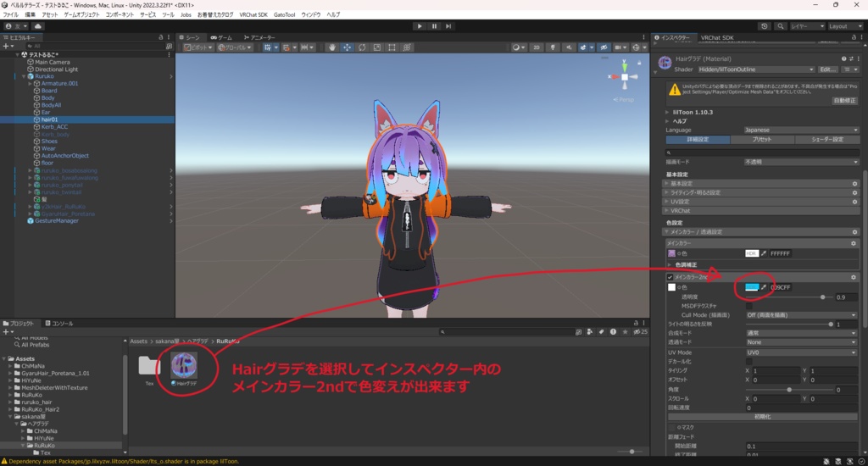
Task: Open 基本設定 section gear icon
Action: (x=854, y=183)
